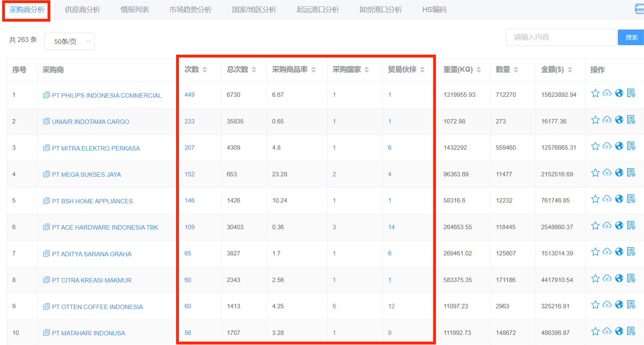Click globe icon in UNIAIR INDOTAMA CARGO row
Viewport: 644px width, 345px height.
[619, 120]
